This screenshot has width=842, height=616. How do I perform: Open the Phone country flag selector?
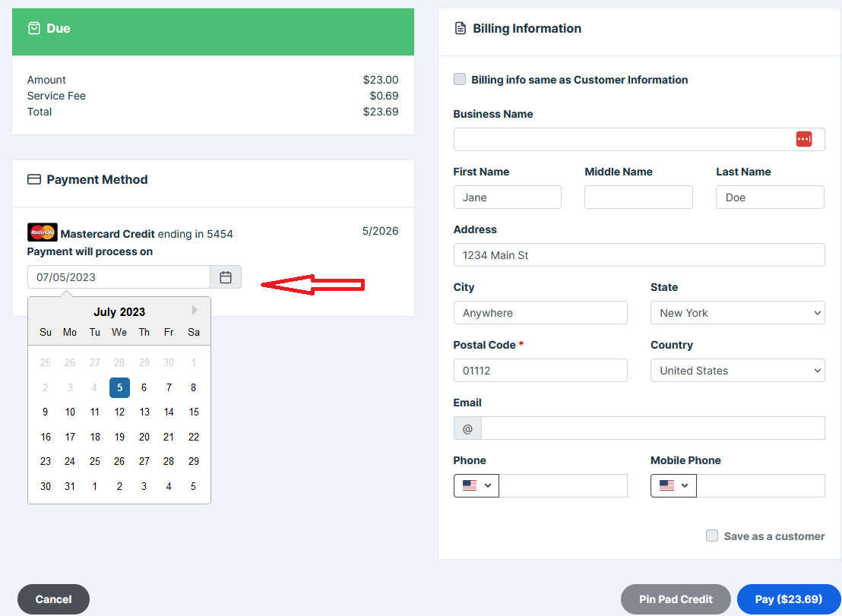point(476,485)
